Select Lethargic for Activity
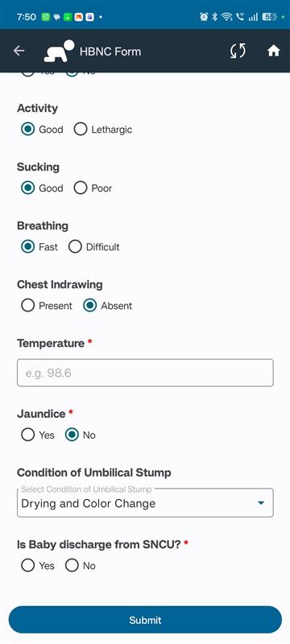Screen dimensions: 290x644 [x=102, y=130]
